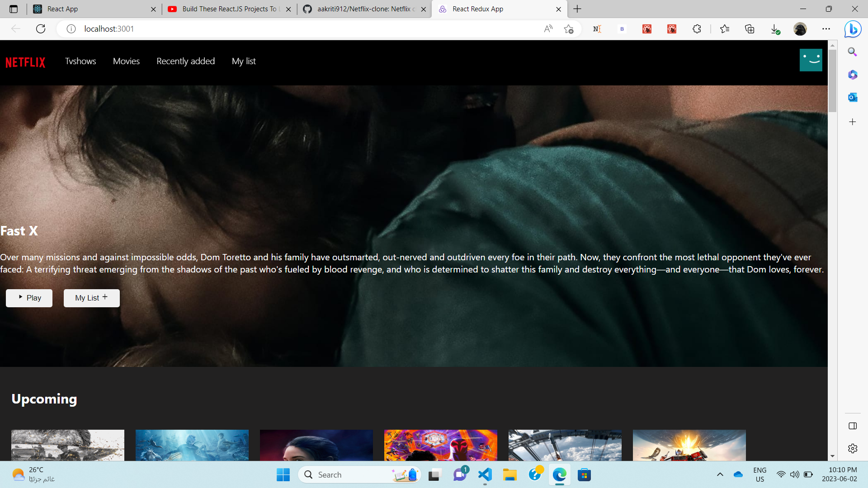Open the browser extensions puzzle icon
The image size is (868, 488).
click(697, 29)
